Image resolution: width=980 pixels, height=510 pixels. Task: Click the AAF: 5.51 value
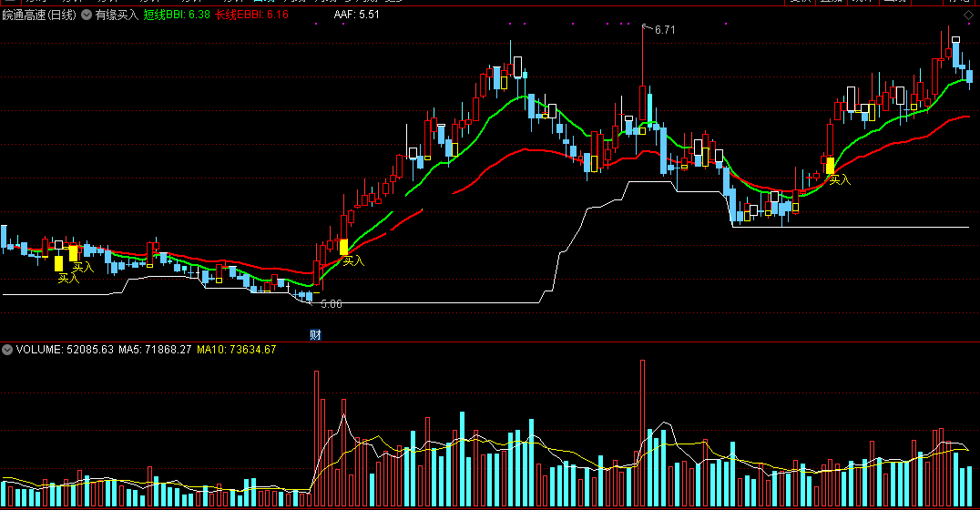pos(357,15)
